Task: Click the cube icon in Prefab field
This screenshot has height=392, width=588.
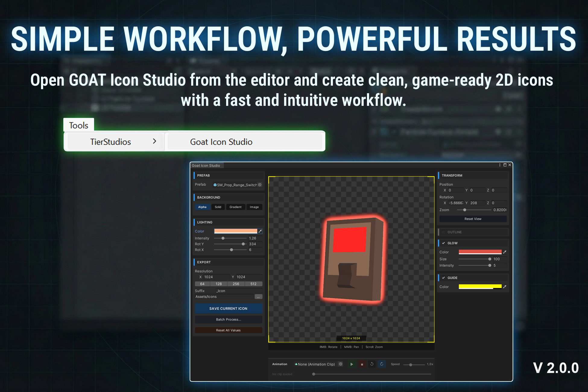Action: pos(215,185)
